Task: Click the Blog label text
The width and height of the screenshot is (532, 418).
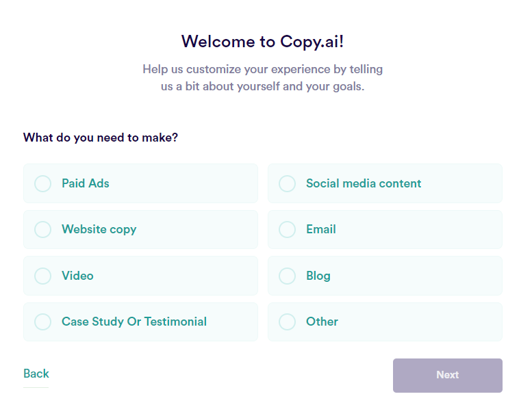Action: click(318, 276)
